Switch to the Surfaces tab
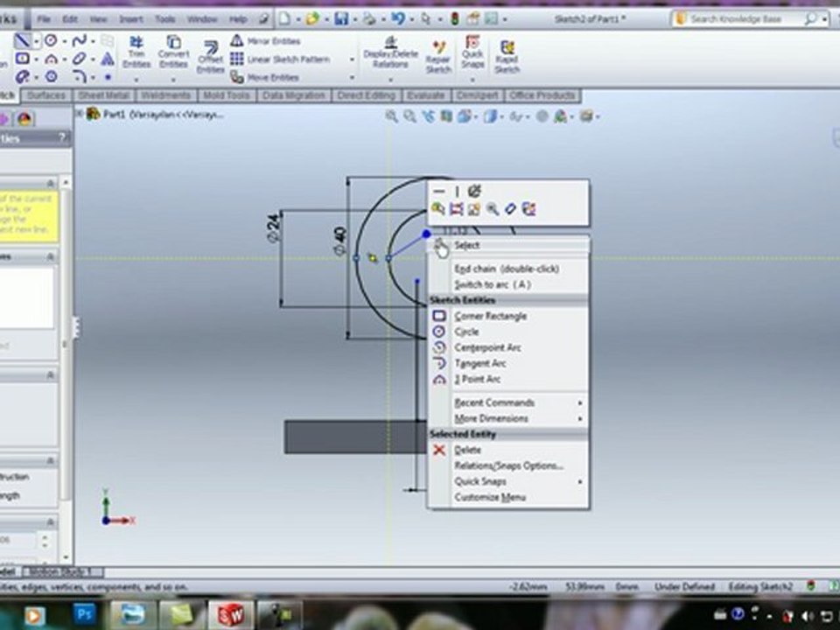Screen dimensions: 840x630 46,96
